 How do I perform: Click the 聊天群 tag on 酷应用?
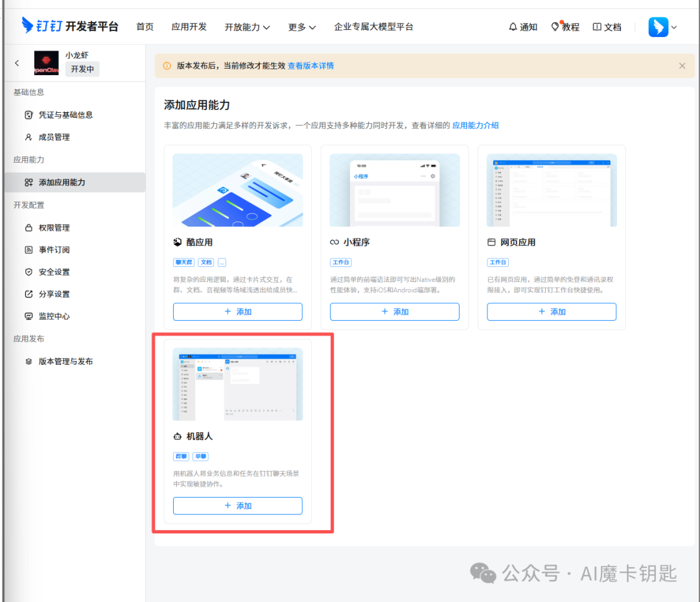pyautogui.click(x=184, y=262)
